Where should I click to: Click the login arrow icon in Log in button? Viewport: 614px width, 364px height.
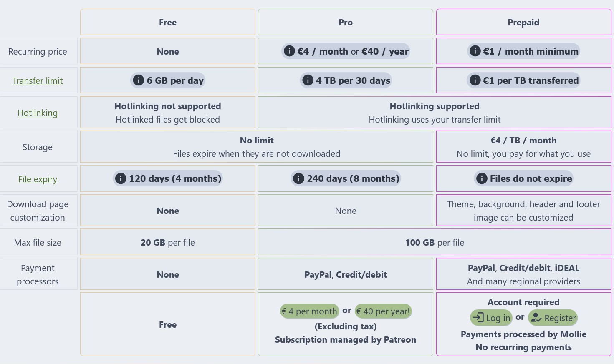point(478,318)
